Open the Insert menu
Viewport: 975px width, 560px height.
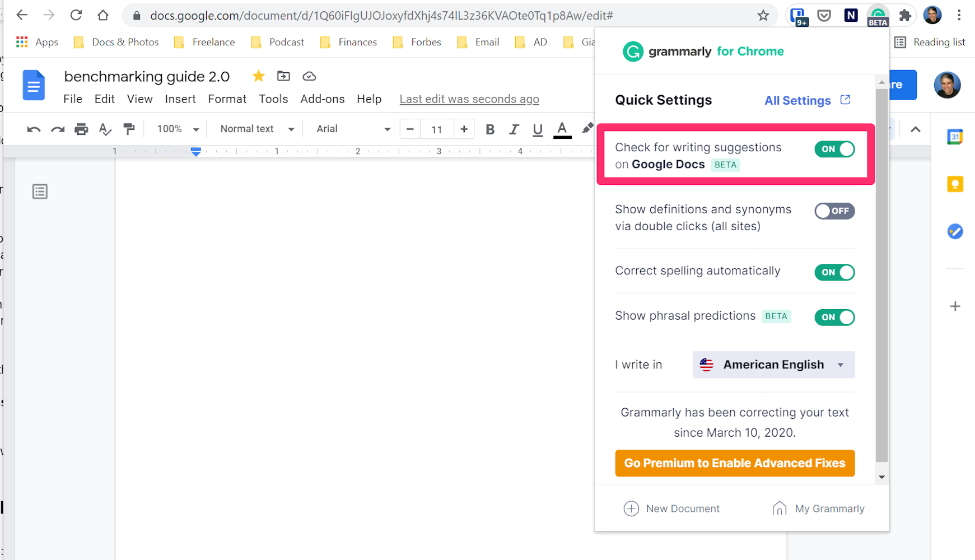(x=180, y=99)
